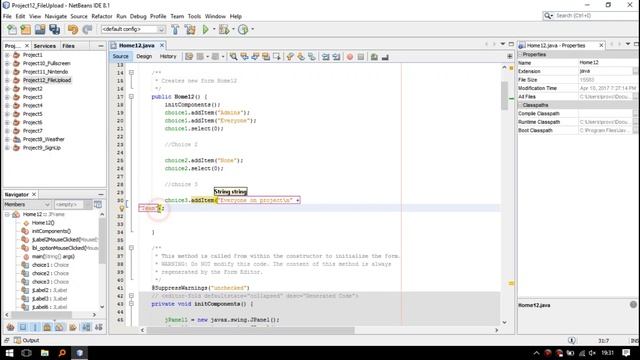Select Project9_SignUp in the Projects tree
The image size is (640, 360).
click(x=42, y=148)
